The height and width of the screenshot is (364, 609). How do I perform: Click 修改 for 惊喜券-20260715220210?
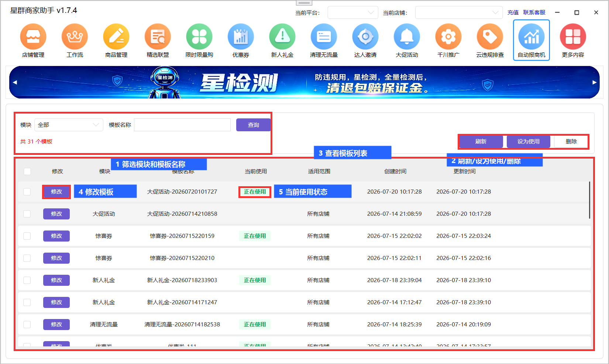(x=56, y=258)
